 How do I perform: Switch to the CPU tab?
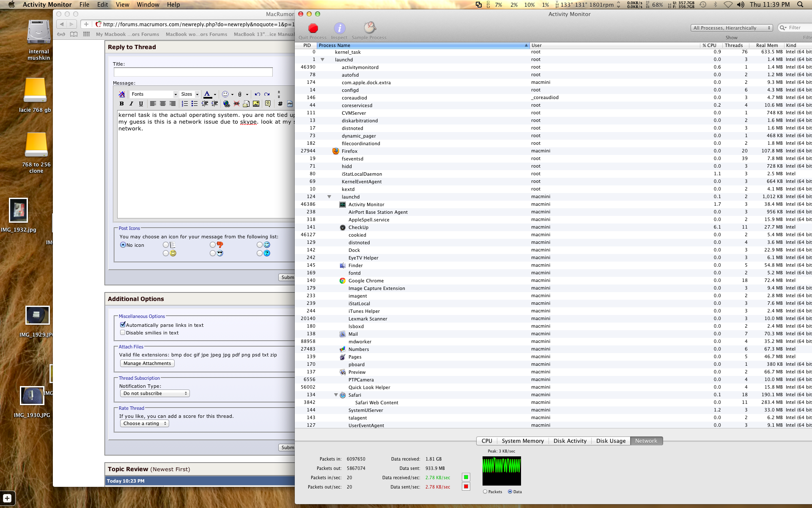pyautogui.click(x=487, y=441)
